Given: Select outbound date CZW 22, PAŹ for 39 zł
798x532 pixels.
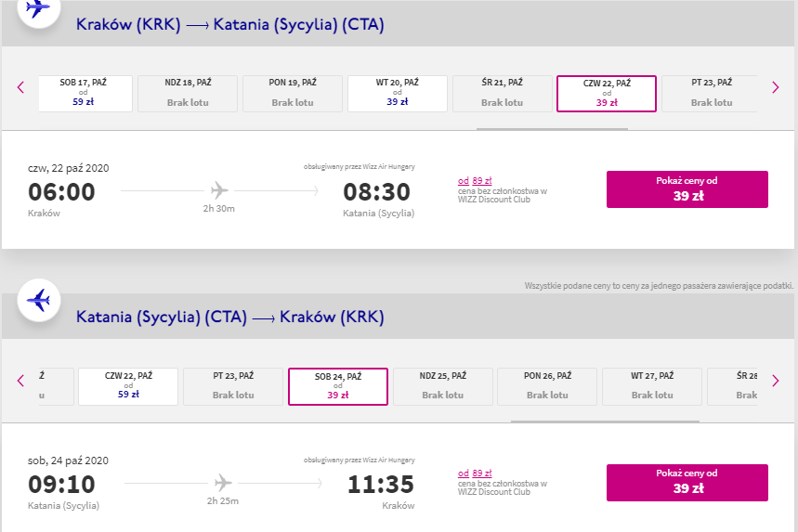Looking at the screenshot, I should (607, 94).
